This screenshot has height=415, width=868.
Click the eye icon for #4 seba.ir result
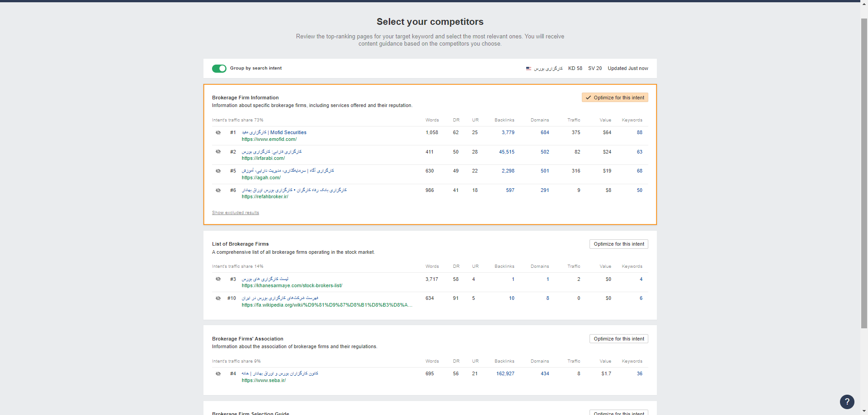(218, 374)
